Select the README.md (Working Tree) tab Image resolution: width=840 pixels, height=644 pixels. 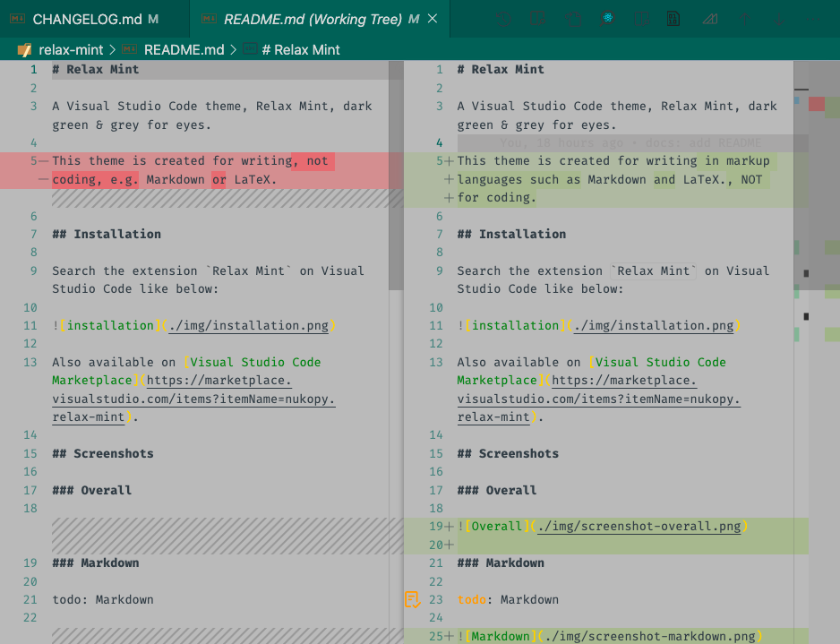point(320,20)
